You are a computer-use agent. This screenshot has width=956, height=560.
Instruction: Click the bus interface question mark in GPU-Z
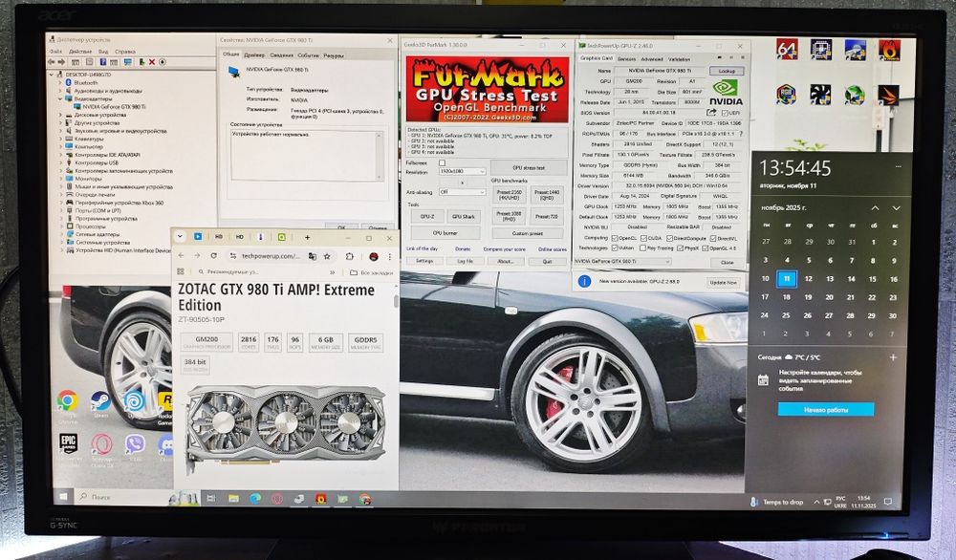(x=741, y=134)
